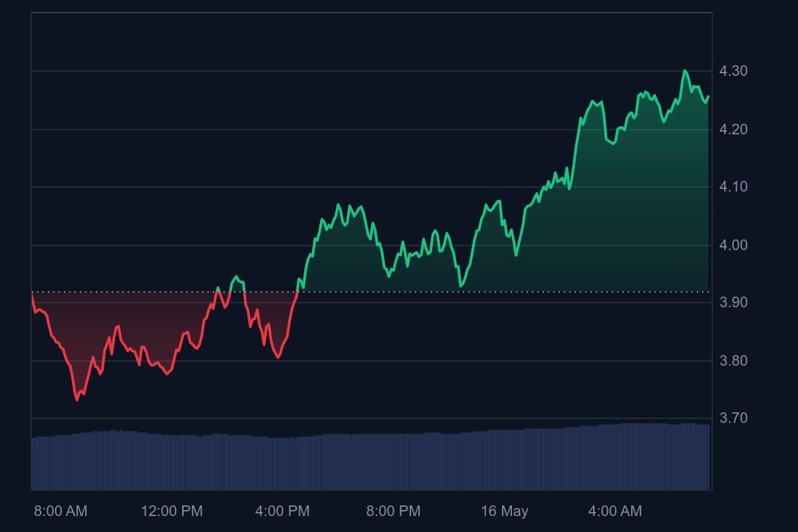This screenshot has height=532, width=798.
Task: Click the 4.10 price axis label
Action: pos(733,188)
